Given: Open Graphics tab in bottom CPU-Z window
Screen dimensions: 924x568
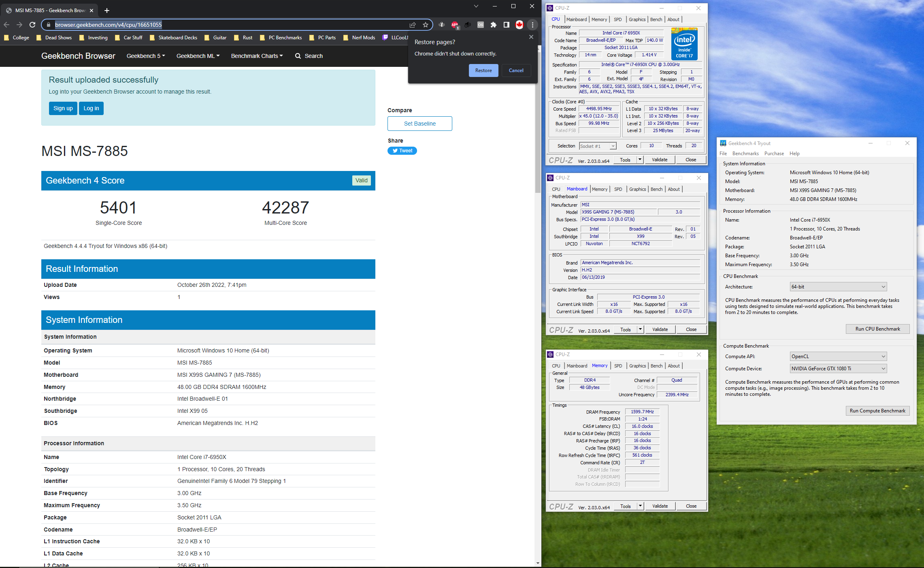Looking at the screenshot, I should (x=637, y=366).
